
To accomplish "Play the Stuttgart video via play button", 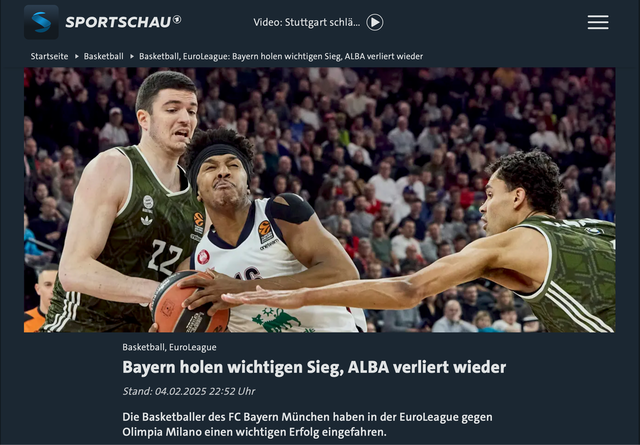I will [x=375, y=22].
